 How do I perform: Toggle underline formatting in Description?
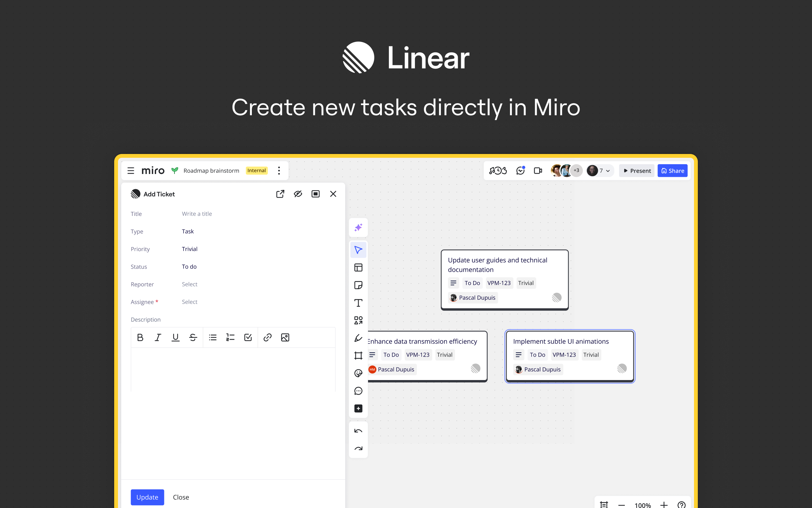coord(175,337)
